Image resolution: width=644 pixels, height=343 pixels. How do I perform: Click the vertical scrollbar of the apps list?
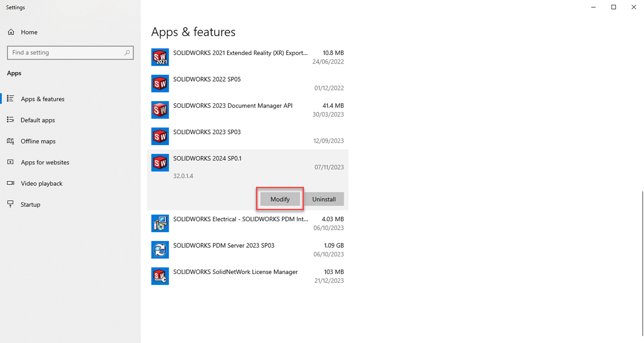pyautogui.click(x=642, y=264)
